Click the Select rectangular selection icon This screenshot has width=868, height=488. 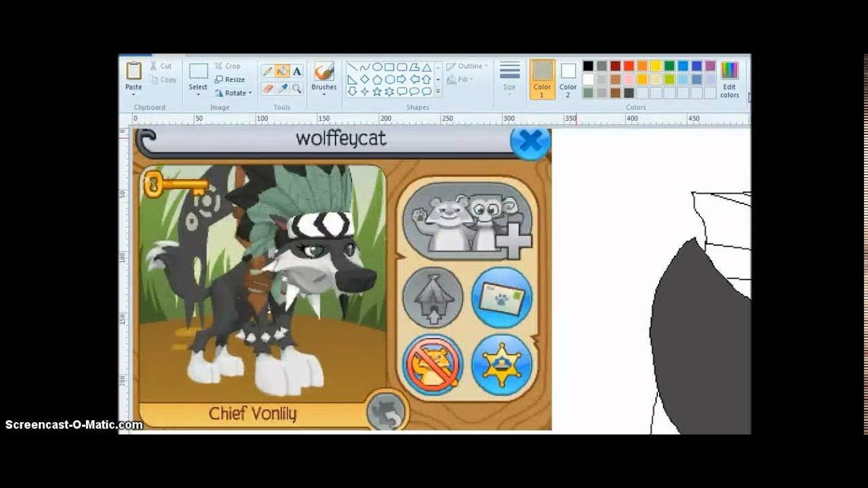[198, 71]
